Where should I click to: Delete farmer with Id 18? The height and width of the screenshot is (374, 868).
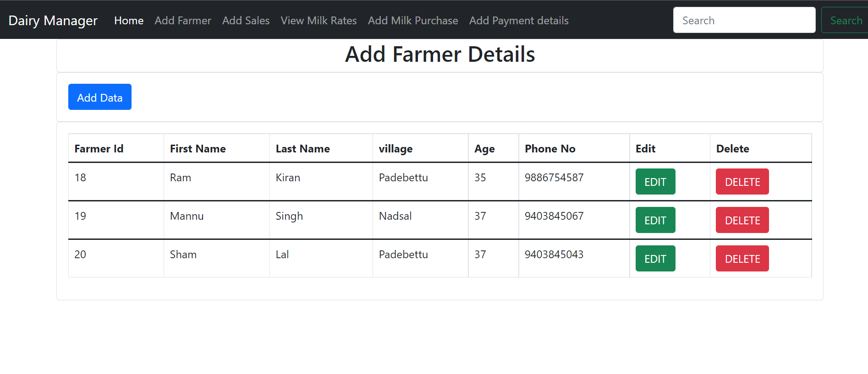coord(742,181)
